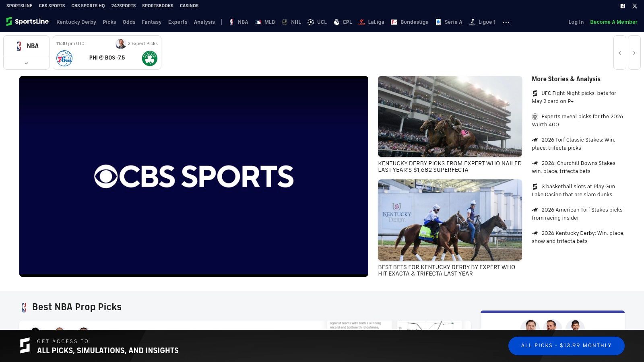
Task: Open the Kentucky Derby menu item
Action: coord(76,22)
